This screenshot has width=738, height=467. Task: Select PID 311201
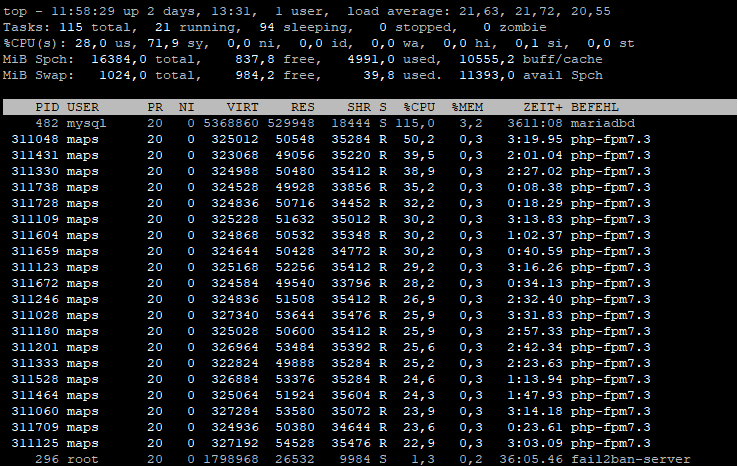[x=35, y=347]
